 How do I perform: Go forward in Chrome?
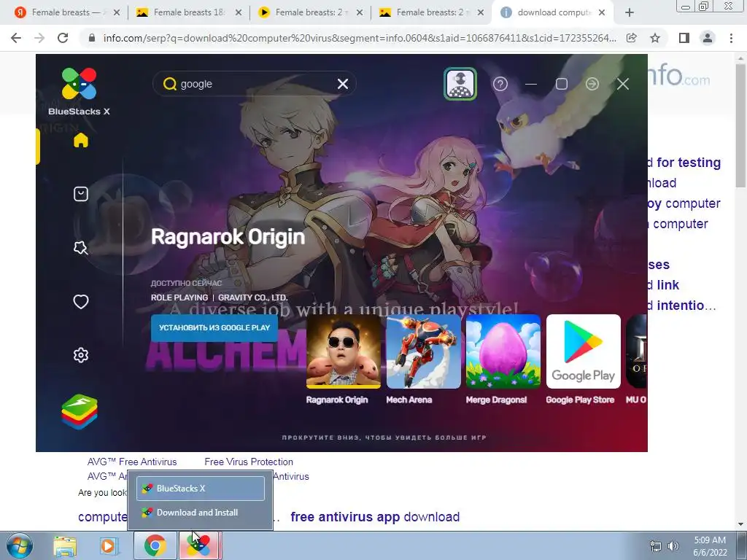(39, 38)
